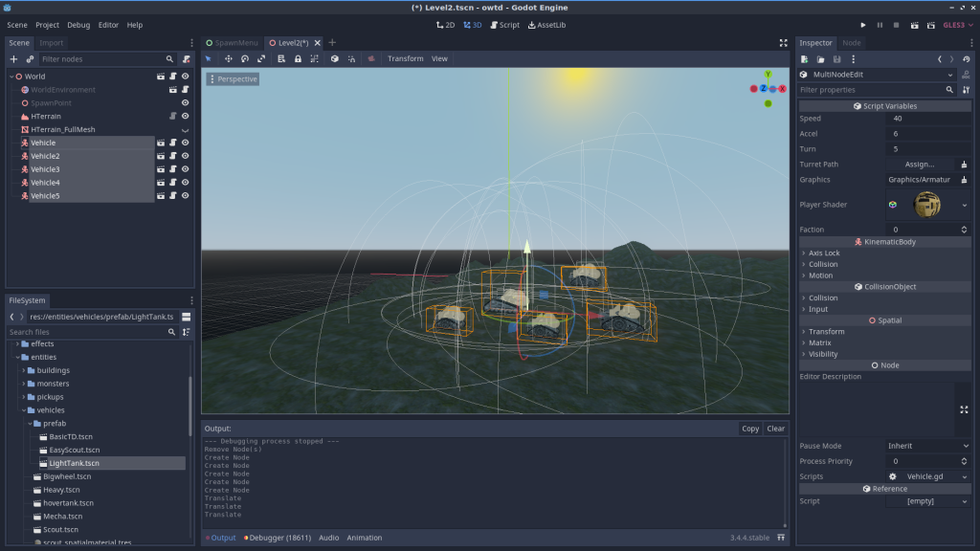980x551 pixels.
Task: Switch to the Import tab
Action: pos(52,43)
